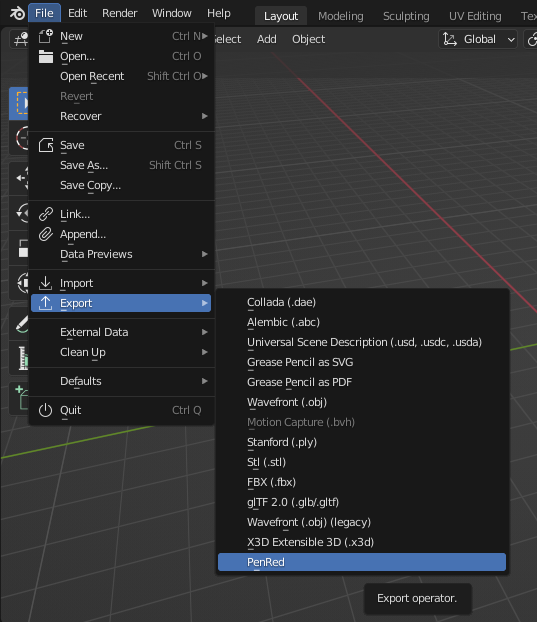Select Quit in the File menu

point(121,410)
